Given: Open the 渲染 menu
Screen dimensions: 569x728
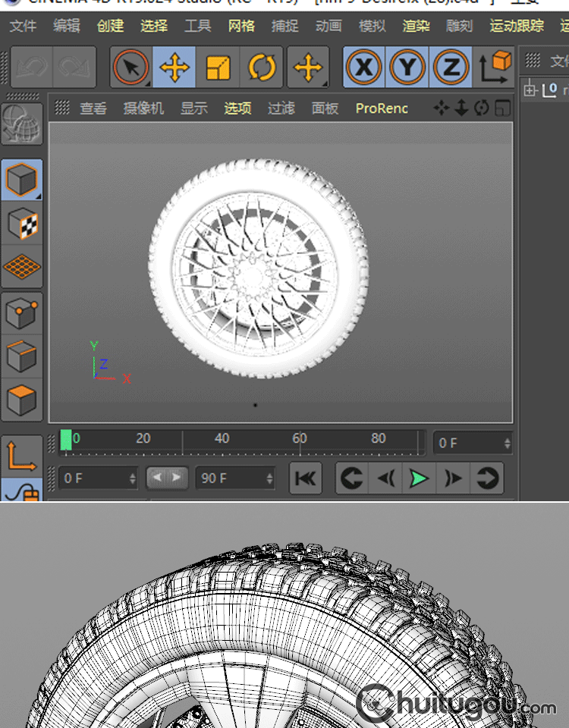Looking at the screenshot, I should (416, 26).
